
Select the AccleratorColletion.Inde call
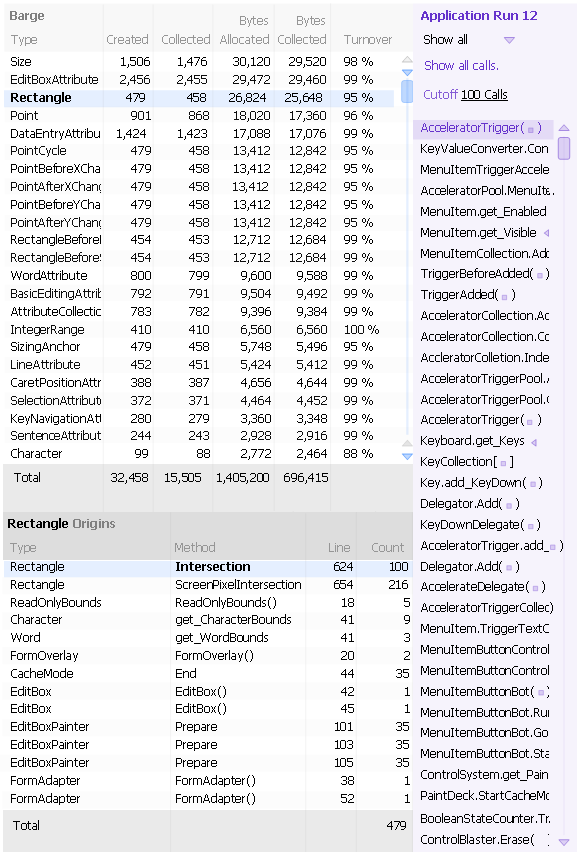[484, 358]
